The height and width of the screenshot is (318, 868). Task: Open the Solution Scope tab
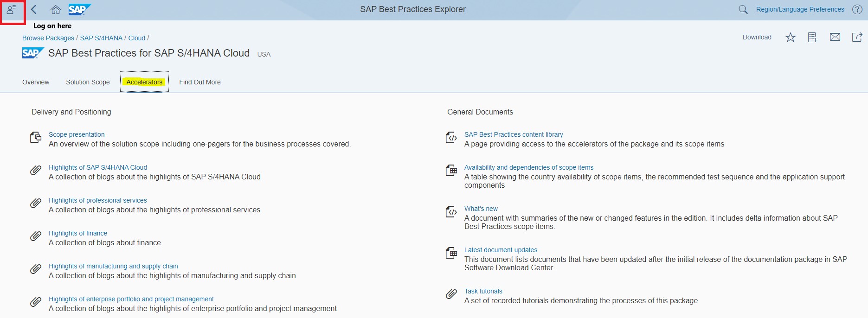(88, 82)
